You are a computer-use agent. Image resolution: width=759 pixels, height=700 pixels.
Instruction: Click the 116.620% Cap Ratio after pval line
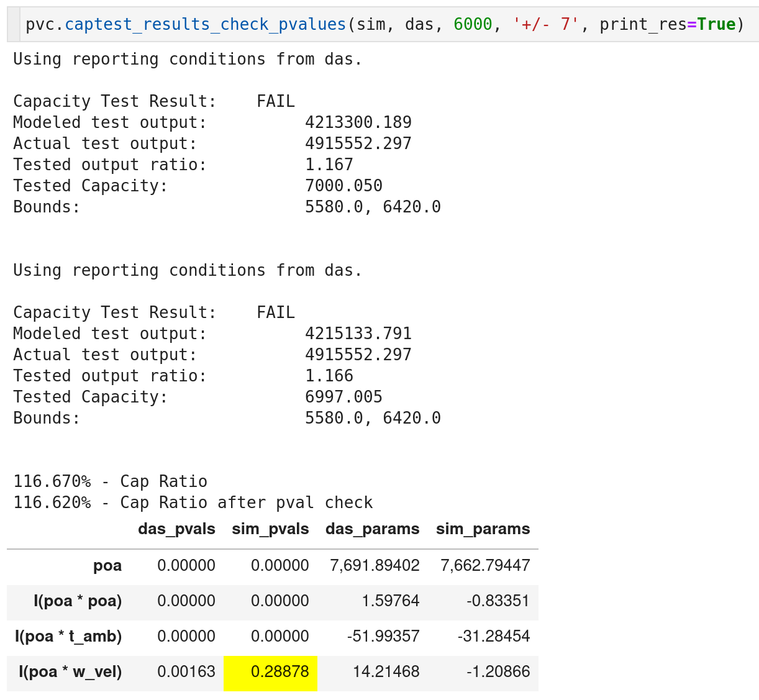(193, 502)
